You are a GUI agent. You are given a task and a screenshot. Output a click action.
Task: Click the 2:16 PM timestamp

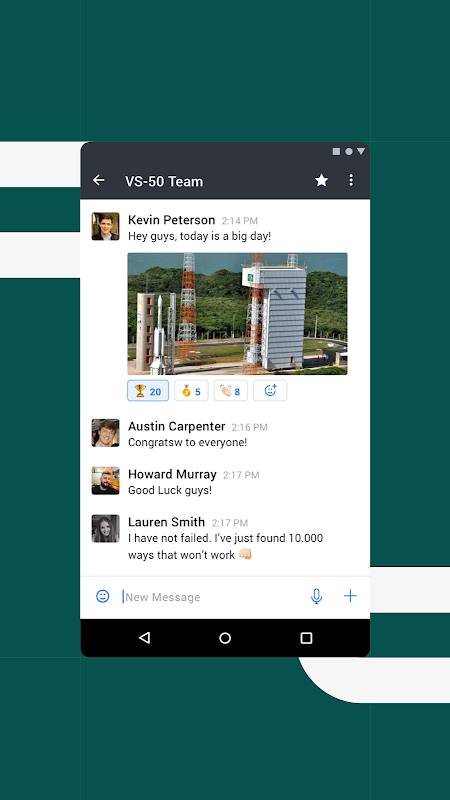point(249,428)
